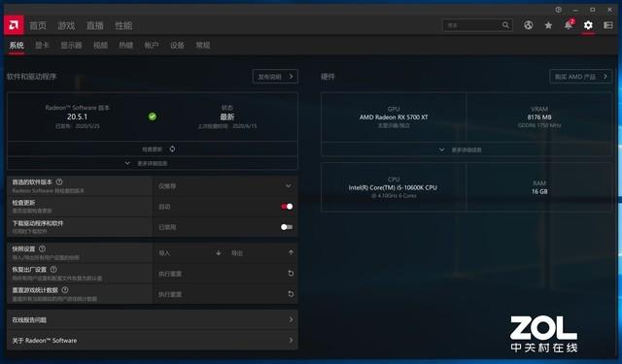622x364 pixels.
Task: Click the settings gear icon
Action: coord(588,25)
